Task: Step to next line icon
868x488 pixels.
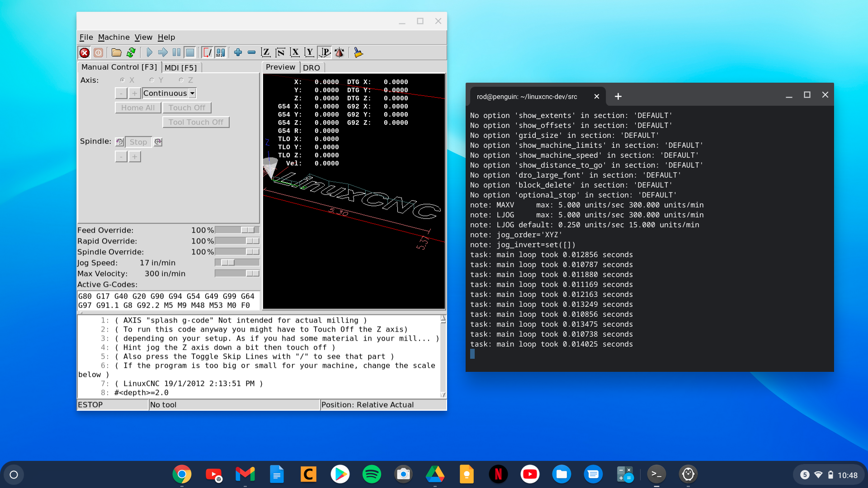Action: [x=163, y=53]
